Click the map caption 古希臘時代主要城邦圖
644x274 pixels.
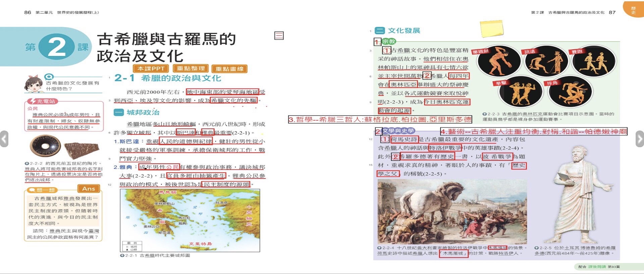[x=165, y=256]
